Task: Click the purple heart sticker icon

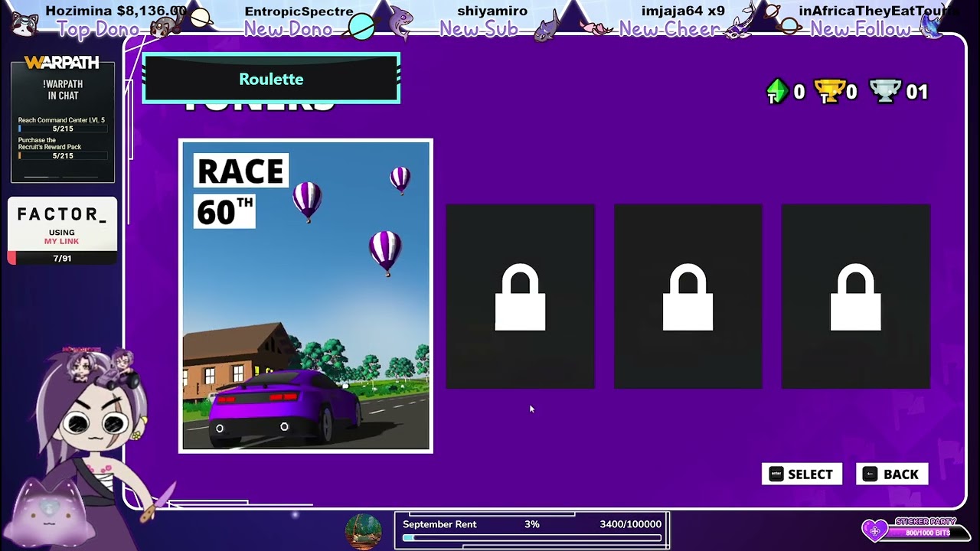Action: point(874,530)
